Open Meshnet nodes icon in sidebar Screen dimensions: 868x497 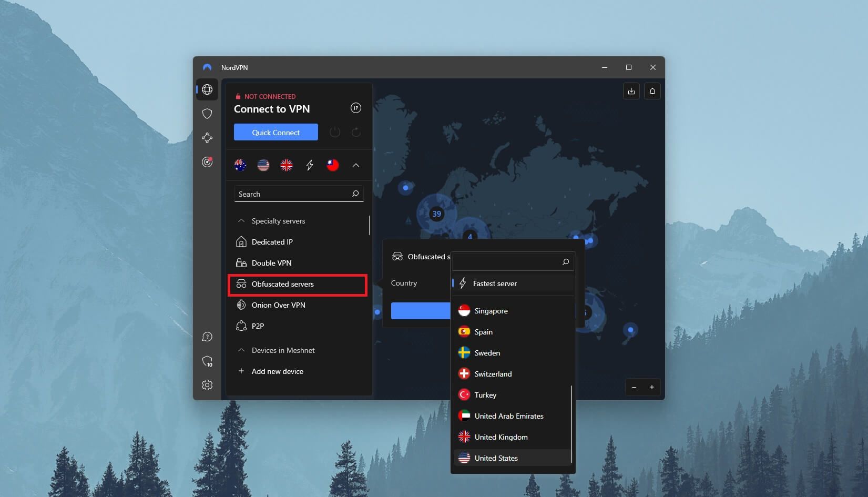point(207,138)
